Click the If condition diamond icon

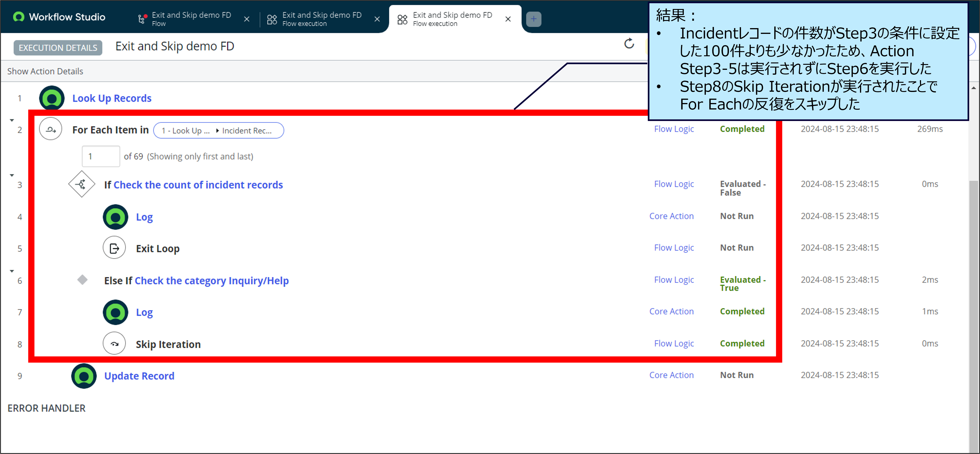pyautogui.click(x=81, y=185)
